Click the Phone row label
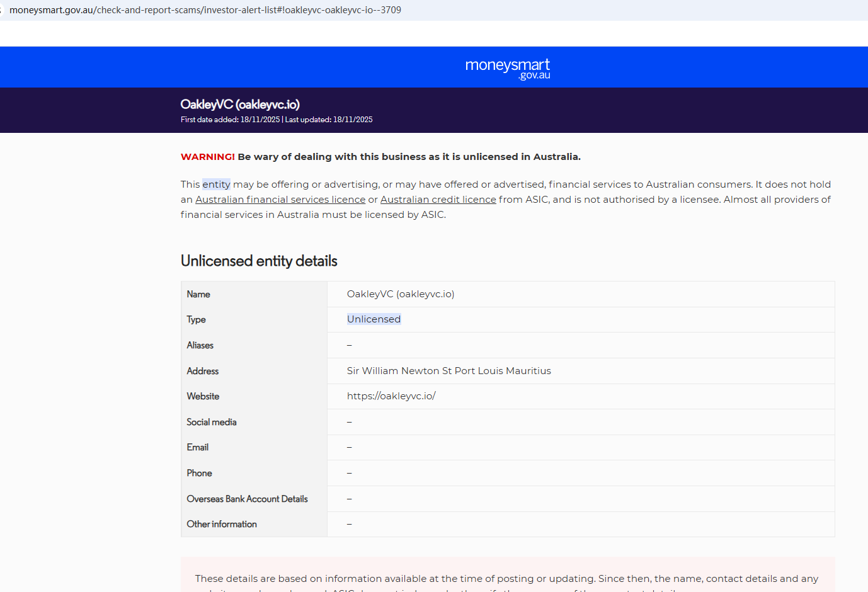The width and height of the screenshot is (868, 592). tap(199, 473)
